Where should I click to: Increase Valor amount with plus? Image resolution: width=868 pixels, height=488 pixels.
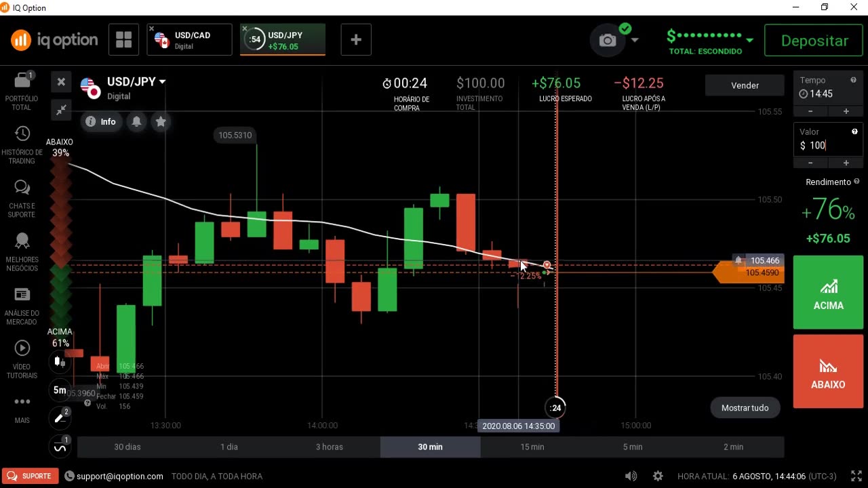pos(846,163)
